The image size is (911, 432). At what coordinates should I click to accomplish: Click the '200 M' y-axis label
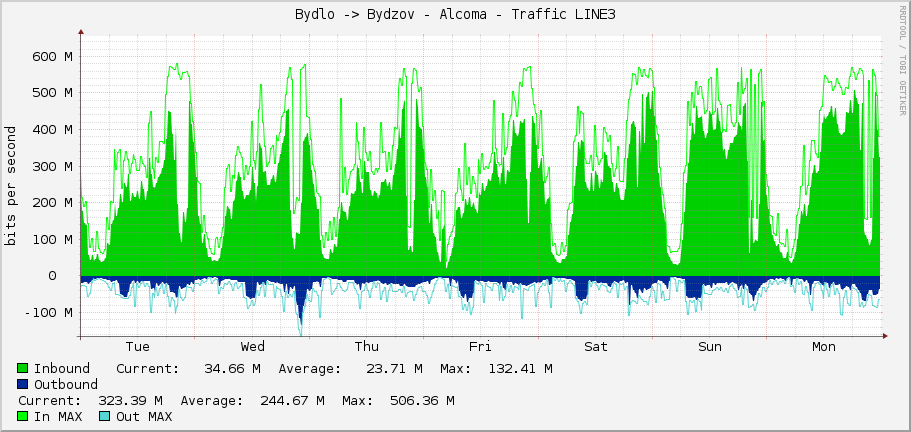(x=52, y=203)
